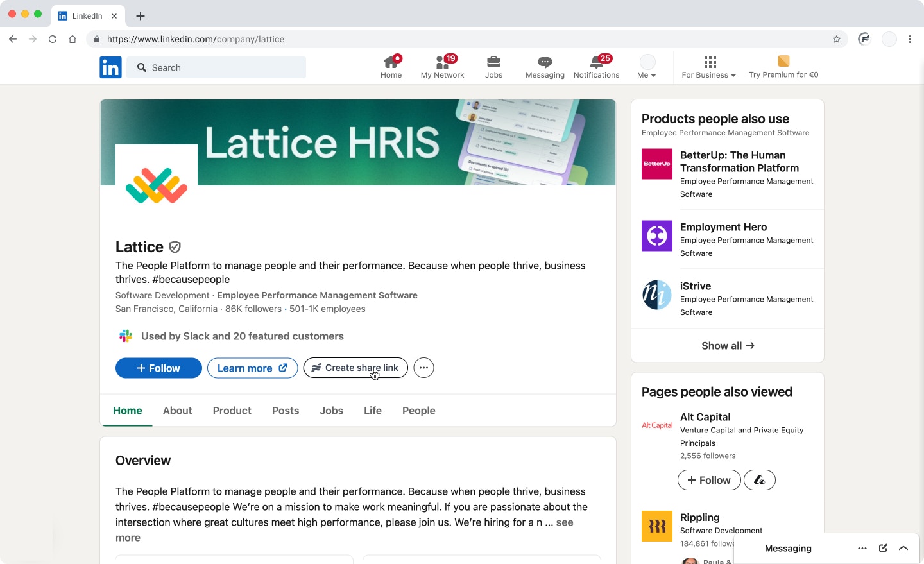This screenshot has width=924, height=564.
Task: Open the browser profile avatar
Action: (889, 39)
